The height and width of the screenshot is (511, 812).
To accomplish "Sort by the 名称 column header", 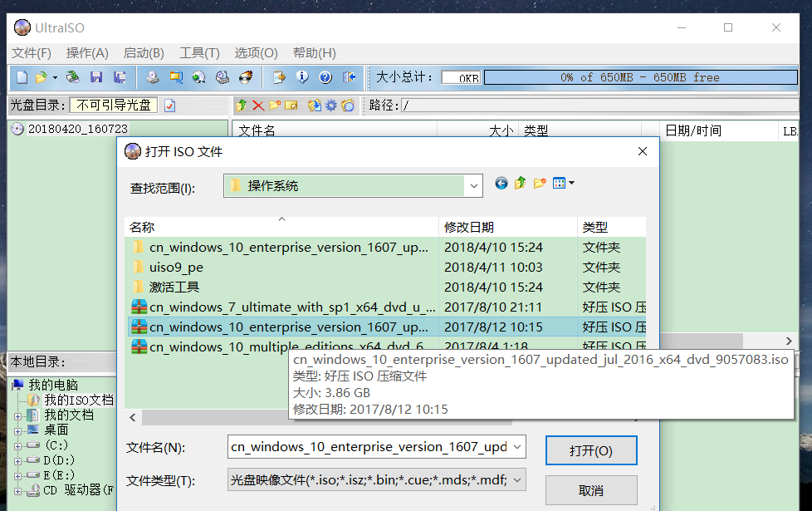I will pyautogui.click(x=281, y=227).
